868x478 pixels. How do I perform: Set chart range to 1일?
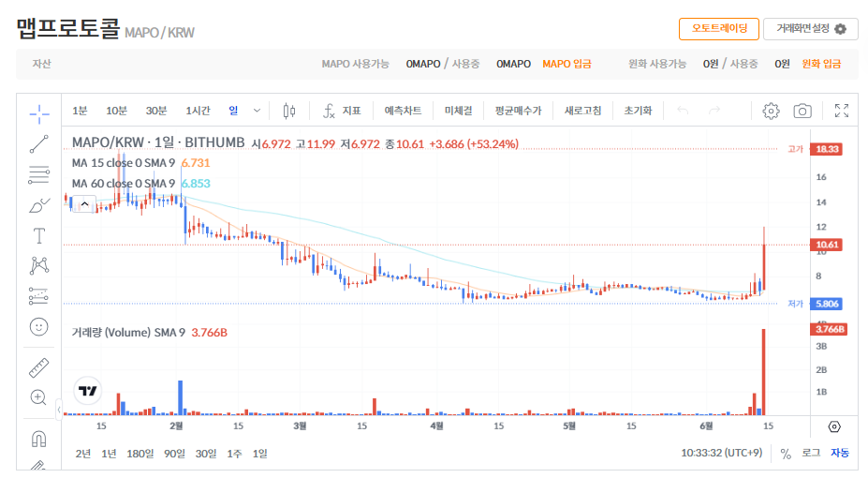[x=259, y=454]
